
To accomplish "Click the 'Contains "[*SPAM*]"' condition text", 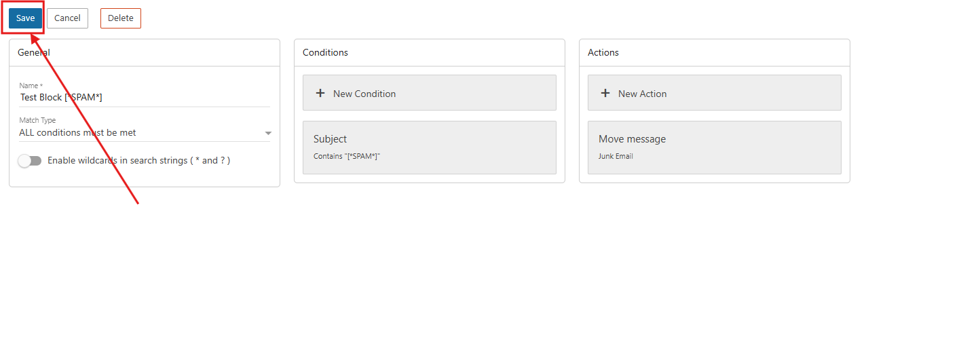I will click(346, 156).
